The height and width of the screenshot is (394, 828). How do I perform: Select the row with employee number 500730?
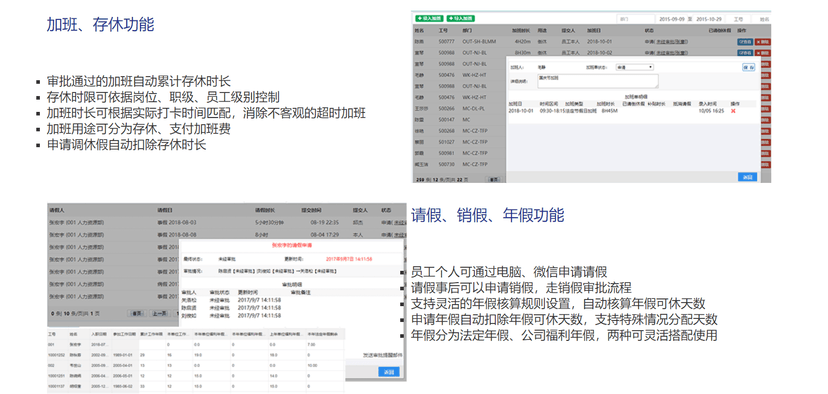(459, 165)
